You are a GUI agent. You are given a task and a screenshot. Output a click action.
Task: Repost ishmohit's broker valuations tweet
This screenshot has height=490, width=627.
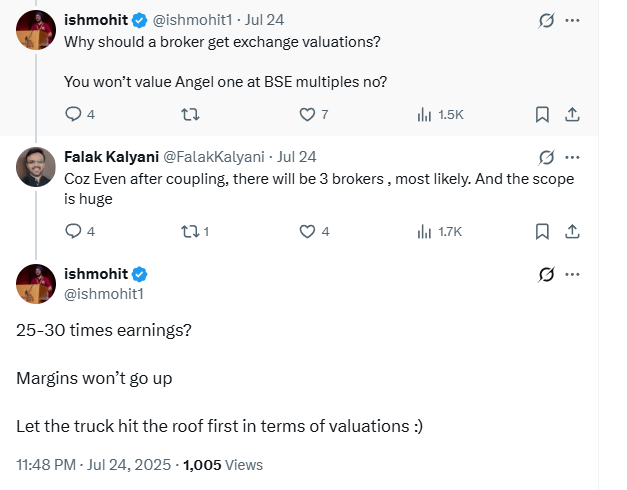click(x=187, y=115)
